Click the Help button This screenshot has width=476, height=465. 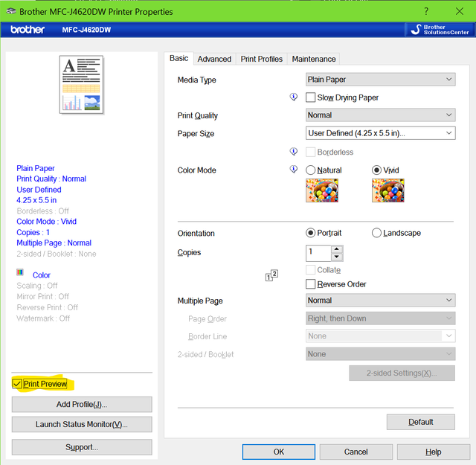pos(433,452)
